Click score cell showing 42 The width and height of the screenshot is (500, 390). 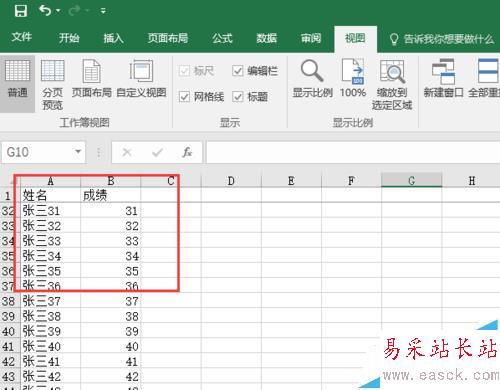(x=111, y=377)
